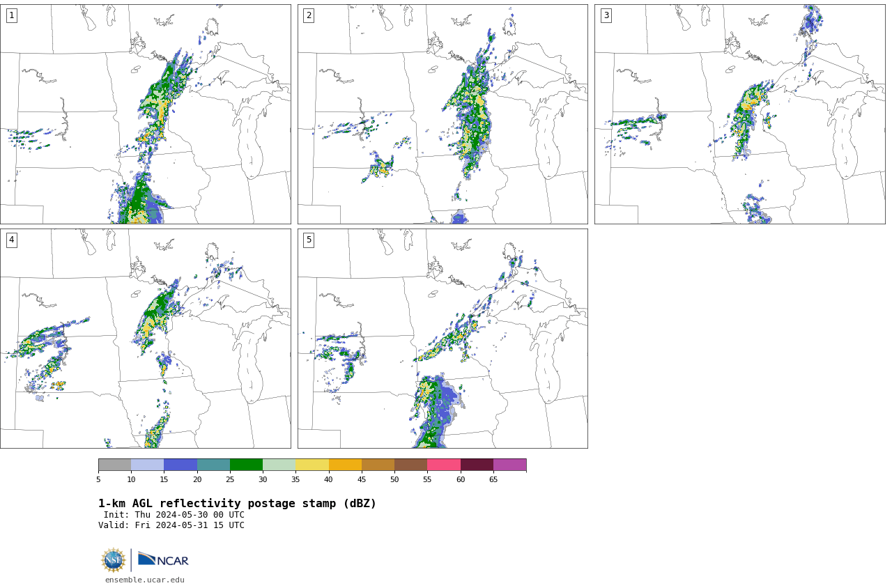Image resolution: width=892 pixels, height=588 pixels.
Task: Click the number 1 panel label
Action: [x=11, y=15]
